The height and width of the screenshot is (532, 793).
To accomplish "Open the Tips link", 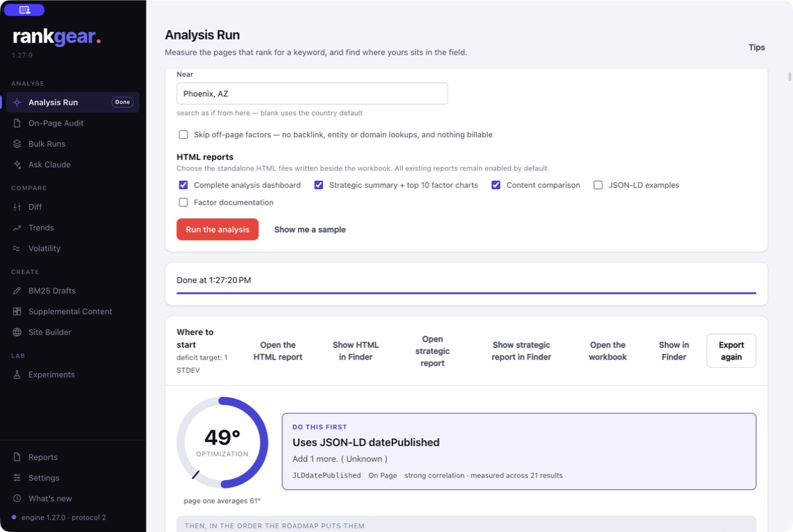I will pyautogui.click(x=756, y=47).
